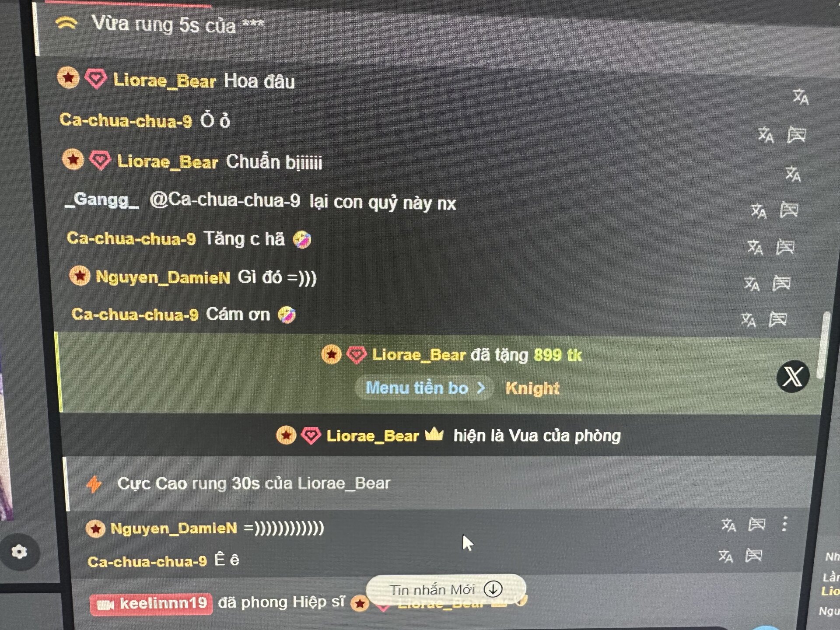
Task: Translate Nguyen_DamieN's "=))))" message
Action: pyautogui.click(x=729, y=525)
